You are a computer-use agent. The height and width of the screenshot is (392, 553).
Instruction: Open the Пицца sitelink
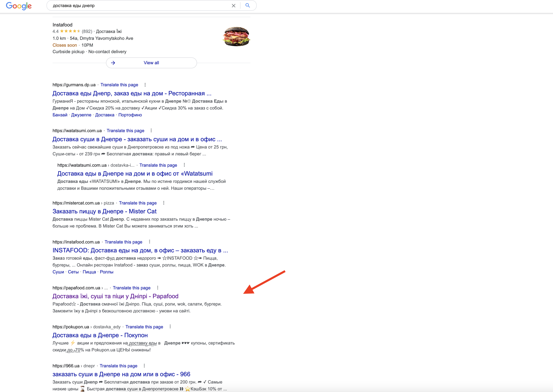pos(89,272)
